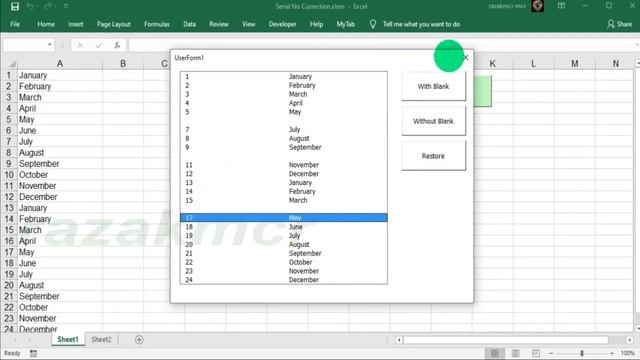The height and width of the screenshot is (360, 640).
Task: Click the user account avatar
Action: click(538, 6)
